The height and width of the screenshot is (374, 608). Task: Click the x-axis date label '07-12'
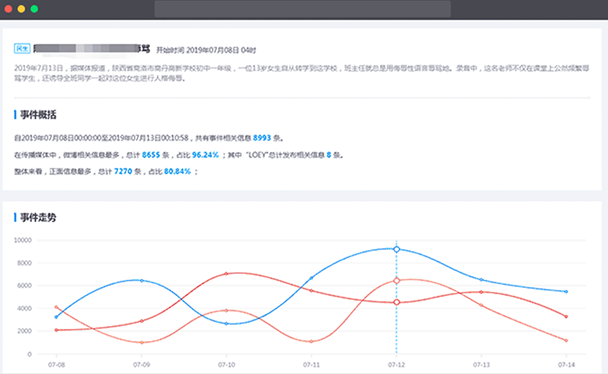point(396,365)
